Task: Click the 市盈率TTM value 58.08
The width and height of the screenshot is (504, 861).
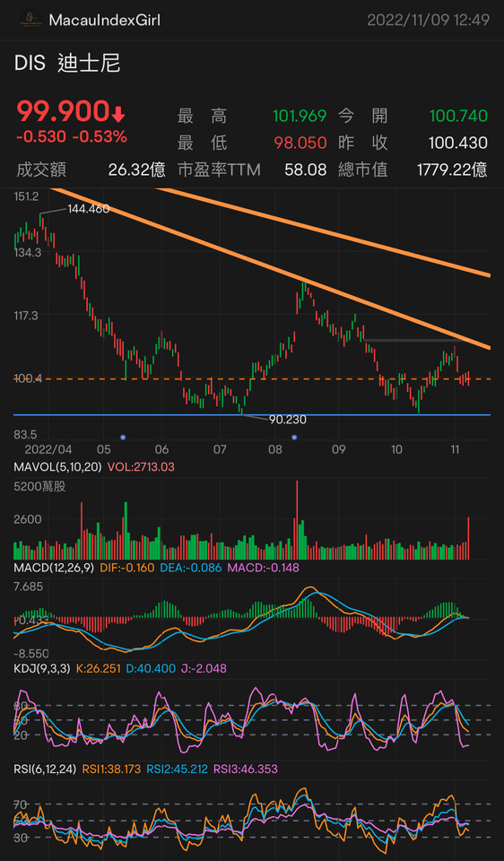Action: pyautogui.click(x=305, y=170)
